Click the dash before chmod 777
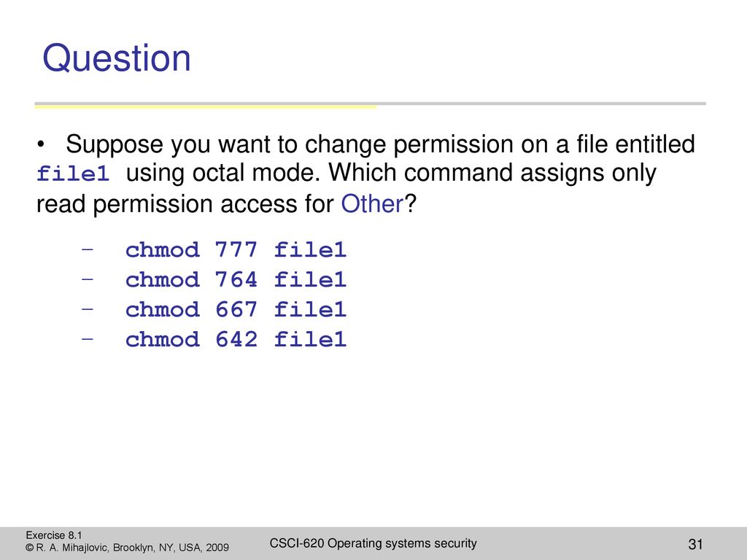The height and width of the screenshot is (560, 747). point(88,249)
